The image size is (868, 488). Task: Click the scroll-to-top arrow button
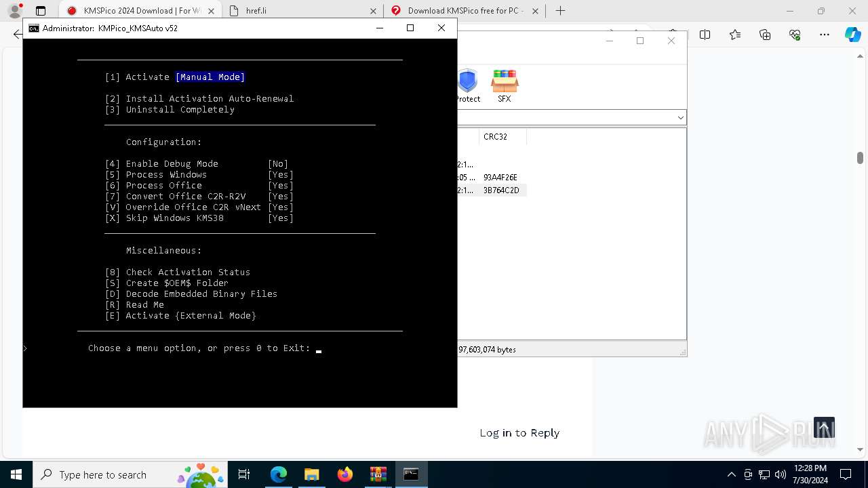pyautogui.click(x=824, y=428)
